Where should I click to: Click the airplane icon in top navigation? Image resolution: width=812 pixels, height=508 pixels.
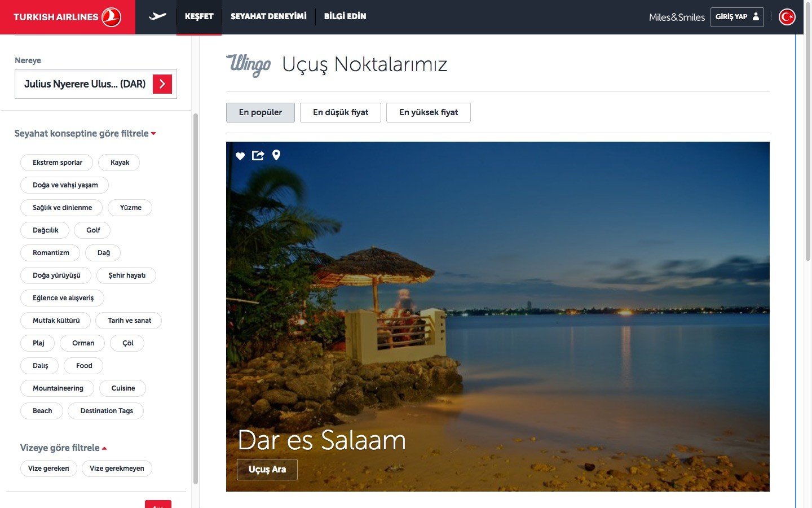(157, 16)
